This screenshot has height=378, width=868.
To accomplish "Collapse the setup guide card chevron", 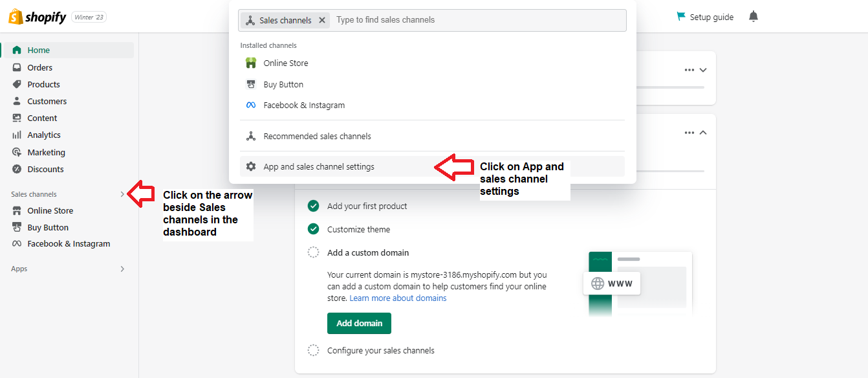I will click(703, 133).
